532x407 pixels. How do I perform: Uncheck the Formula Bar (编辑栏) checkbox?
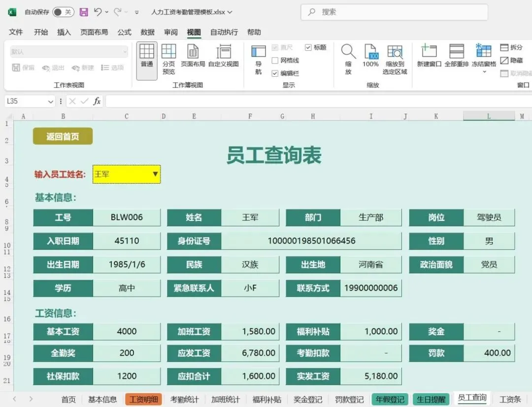tap(275, 73)
